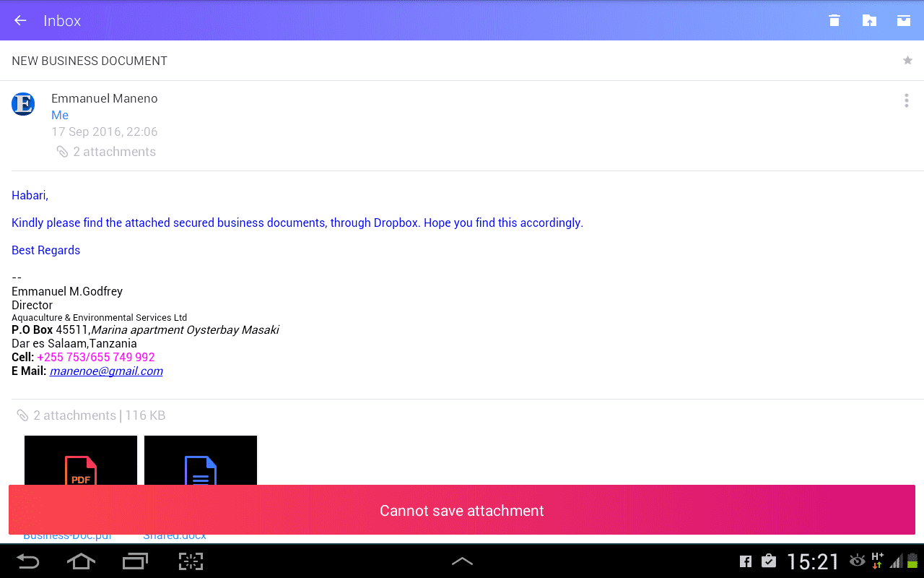Tap the "Cannot save attachment" notification banner

pos(462,510)
